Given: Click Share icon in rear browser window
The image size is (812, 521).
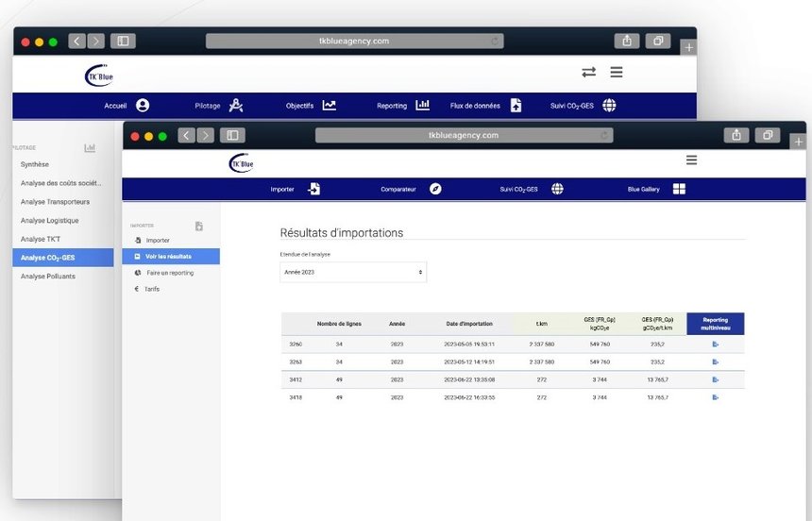Looking at the screenshot, I should click(627, 41).
